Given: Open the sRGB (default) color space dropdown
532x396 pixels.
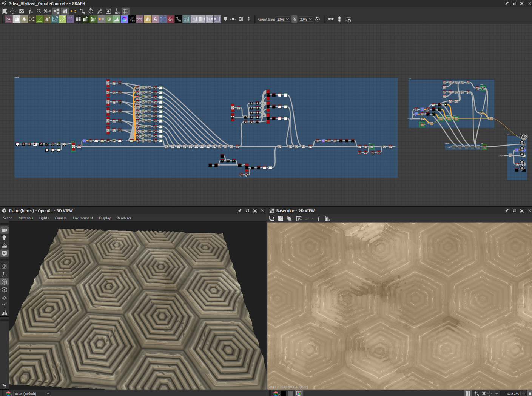Looking at the screenshot, I should tap(32, 393).
